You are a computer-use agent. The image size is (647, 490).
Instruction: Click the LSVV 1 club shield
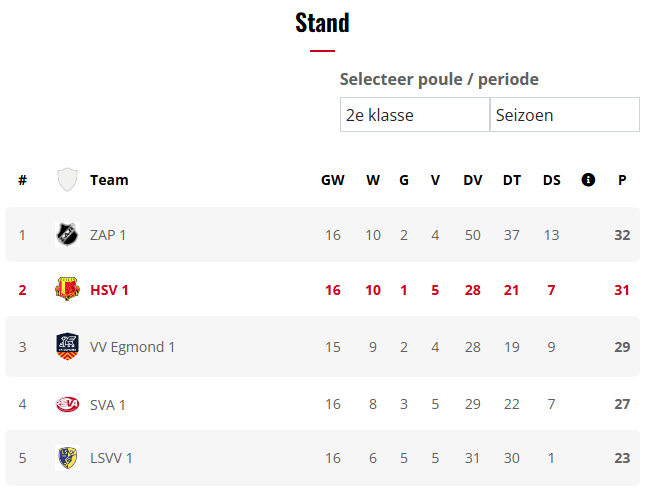67,458
